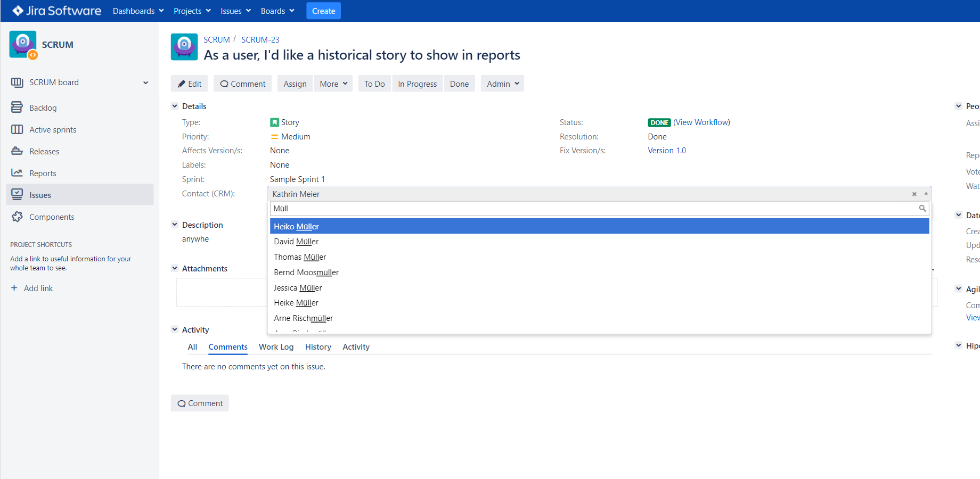Select Heiko Müller from the list

tap(600, 226)
